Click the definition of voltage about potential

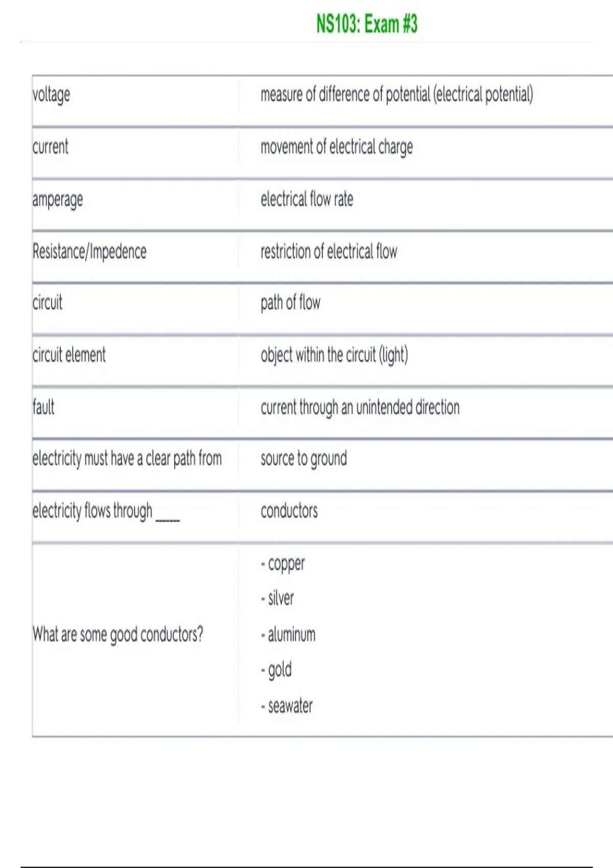396,95
